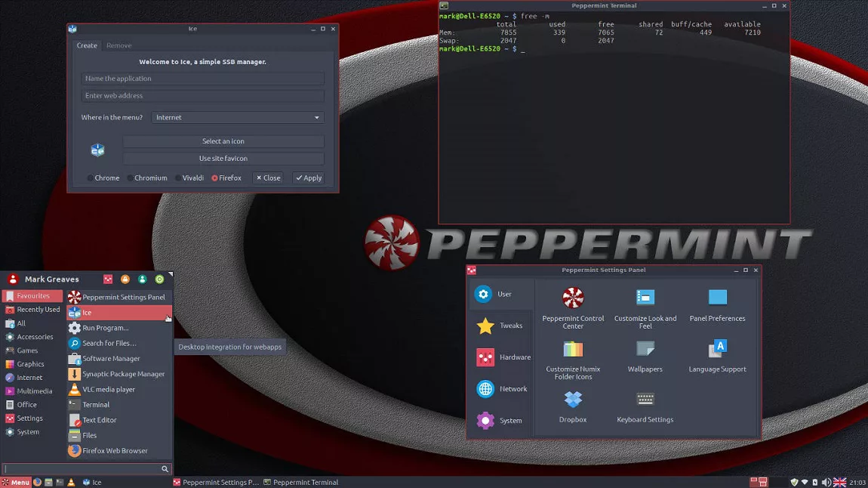
Task: Select the Favourites menu category
Action: [x=32, y=296]
